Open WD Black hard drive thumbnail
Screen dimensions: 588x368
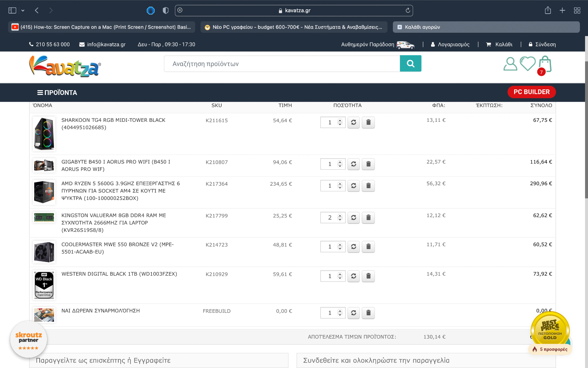click(44, 285)
